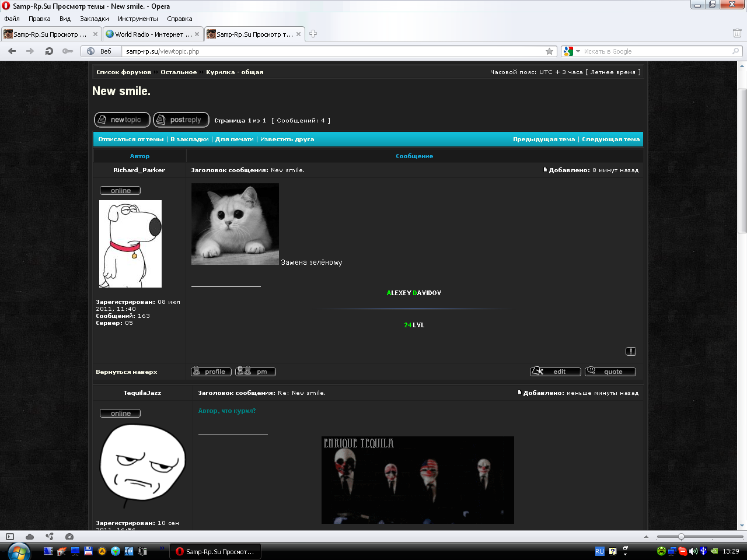The height and width of the screenshot is (560, 747).
Task: Open the Вид menu
Action: coord(65,19)
